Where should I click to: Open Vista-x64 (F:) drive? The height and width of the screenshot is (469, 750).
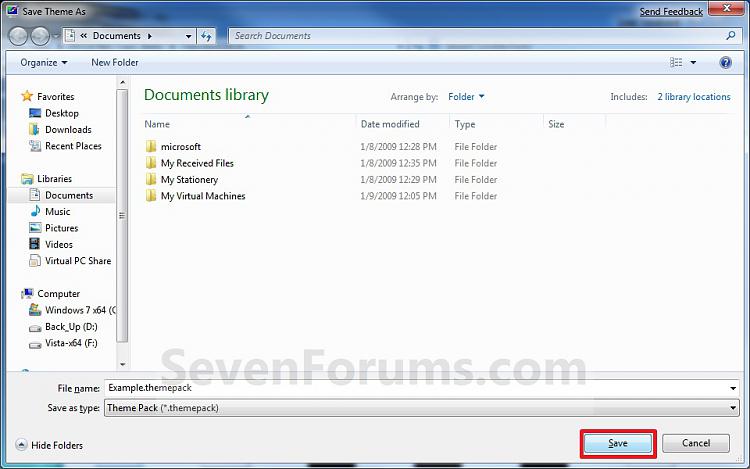[x=71, y=343]
